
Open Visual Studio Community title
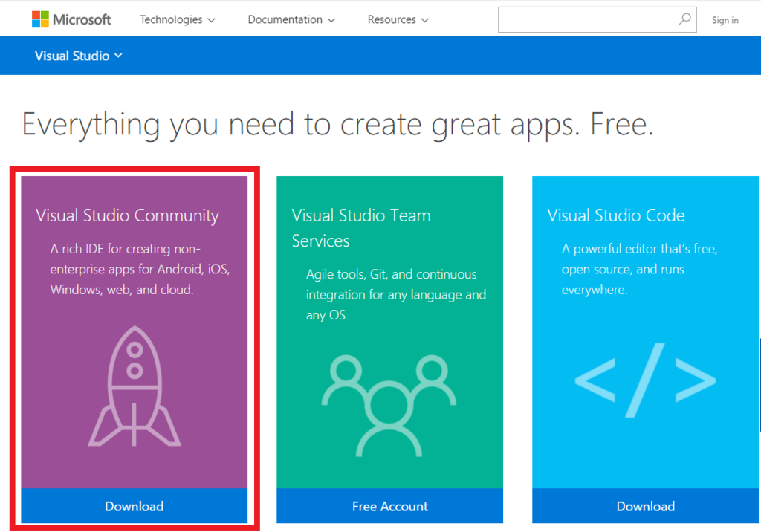127,215
